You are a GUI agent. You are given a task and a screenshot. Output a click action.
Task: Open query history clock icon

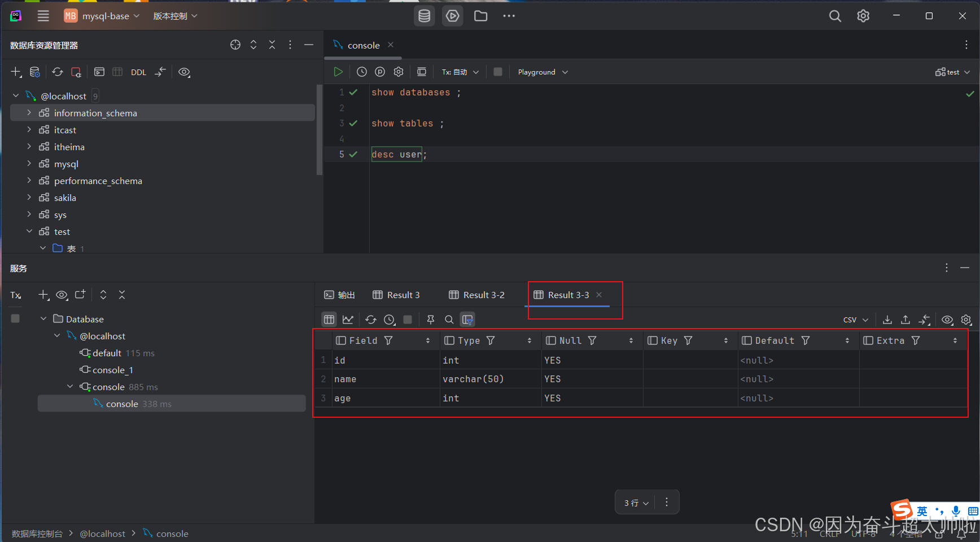pos(362,72)
